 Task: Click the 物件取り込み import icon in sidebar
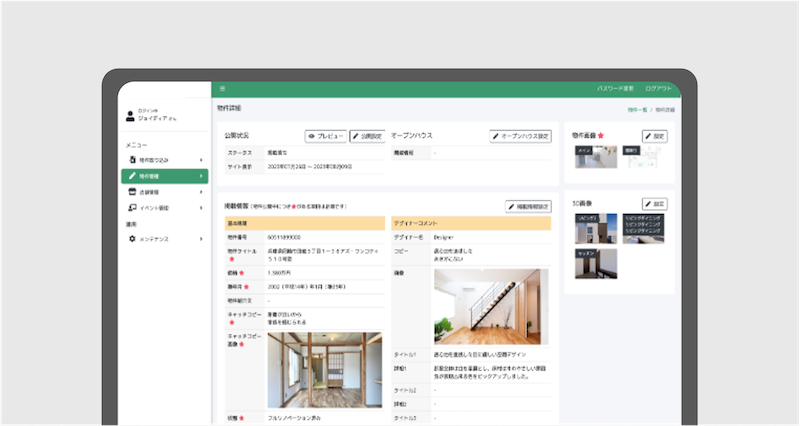(x=132, y=160)
